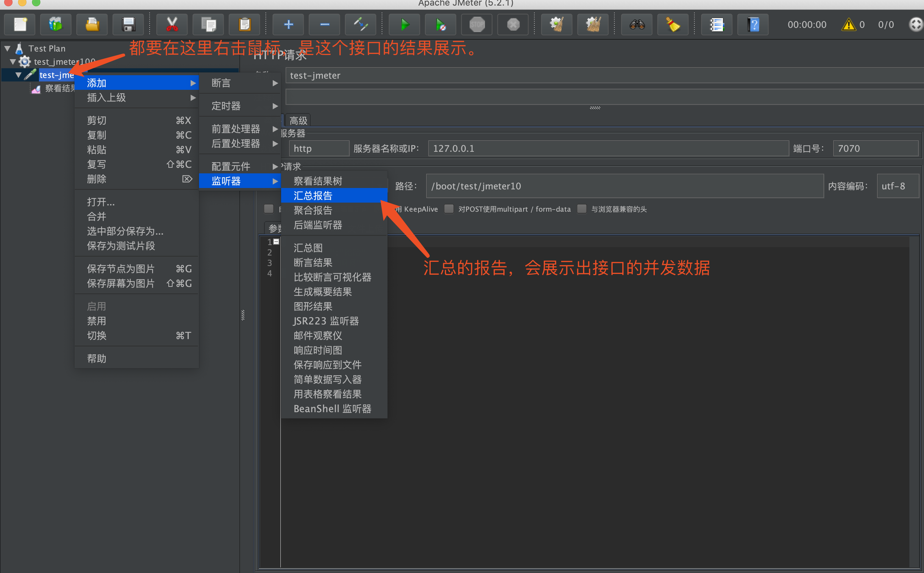Collapse the test_jmeter100 thread group node
Viewport: 924px width, 573px height.
click(x=13, y=61)
